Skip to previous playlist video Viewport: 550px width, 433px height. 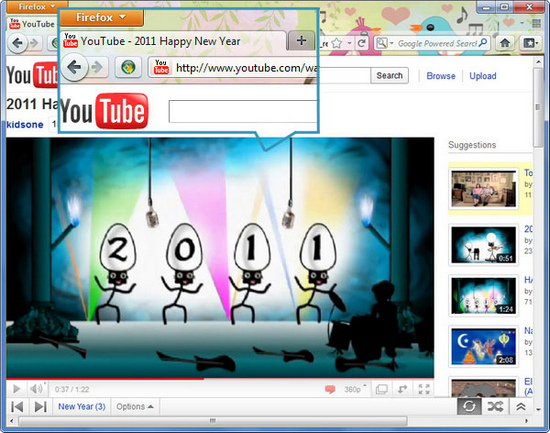click(17, 407)
